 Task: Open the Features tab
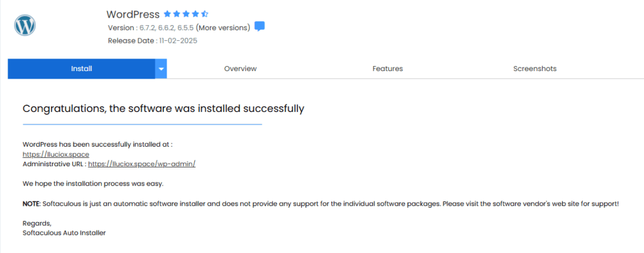387,69
